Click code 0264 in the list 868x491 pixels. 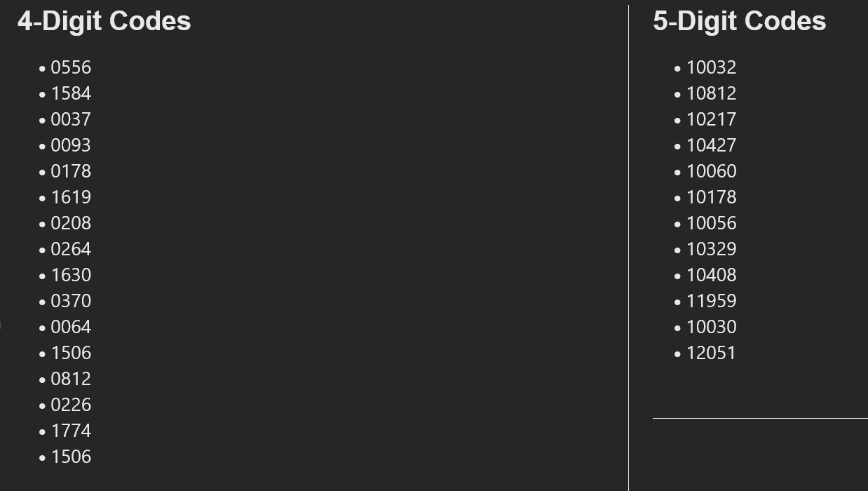(71, 249)
